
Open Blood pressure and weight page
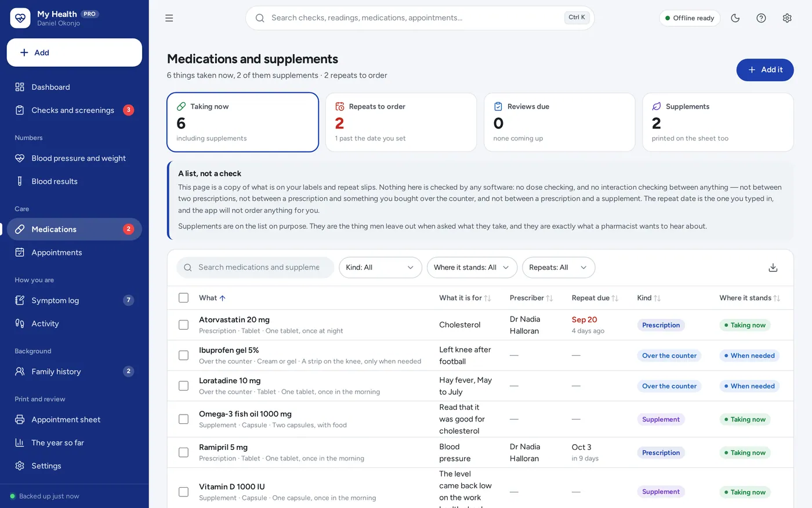pos(74,158)
